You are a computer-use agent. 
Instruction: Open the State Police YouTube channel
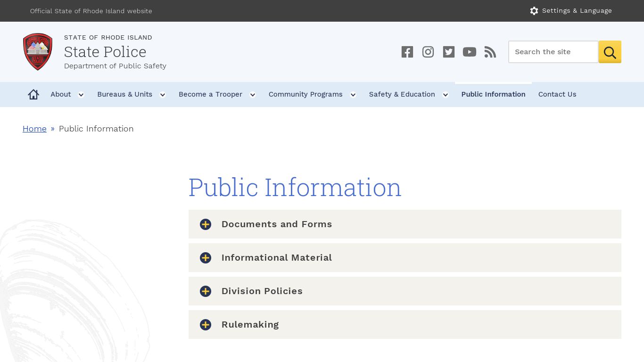tap(470, 52)
